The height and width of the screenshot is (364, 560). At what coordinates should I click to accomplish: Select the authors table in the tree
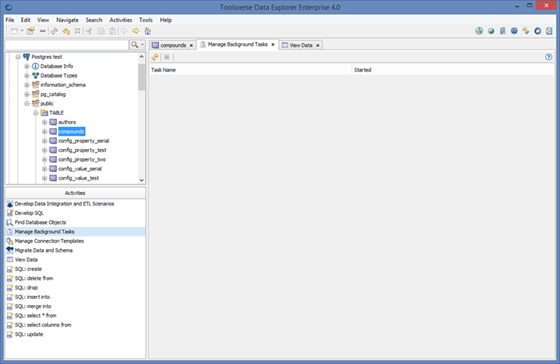67,122
